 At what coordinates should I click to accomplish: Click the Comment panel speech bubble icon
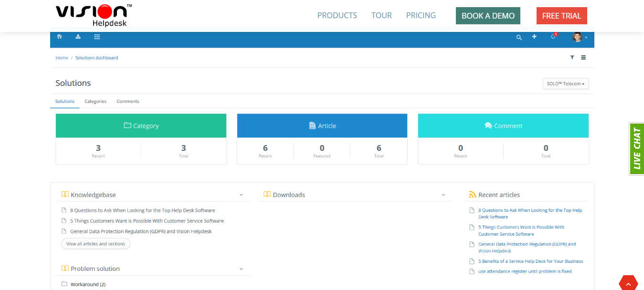[x=488, y=125]
